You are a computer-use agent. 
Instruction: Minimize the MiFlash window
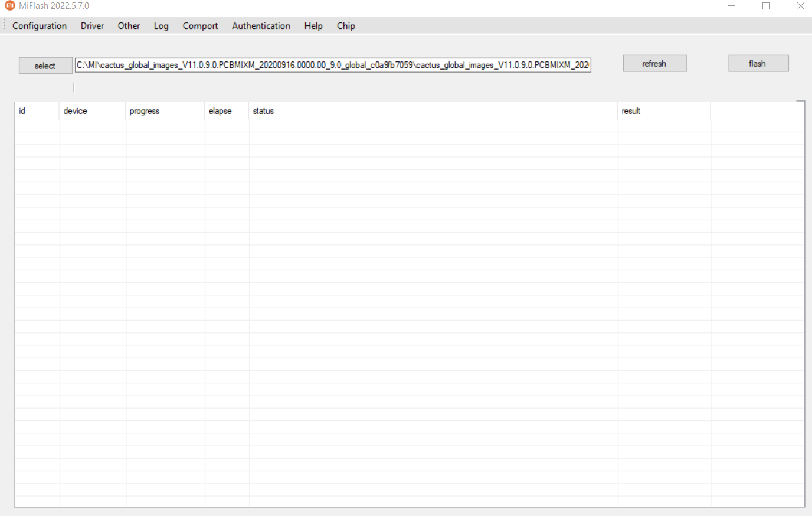click(732, 6)
